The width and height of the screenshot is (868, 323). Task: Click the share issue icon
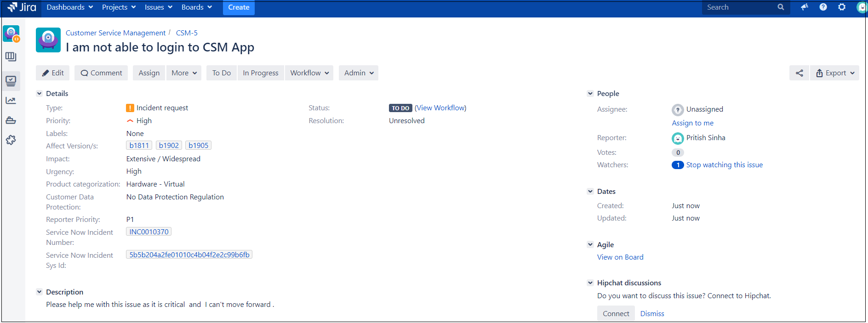[x=799, y=73]
